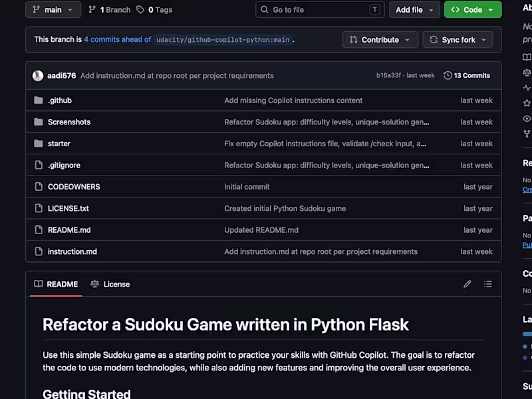Click the file icon of LICENSE.txt
The width and height of the screenshot is (532, 399).
pyautogui.click(x=39, y=208)
